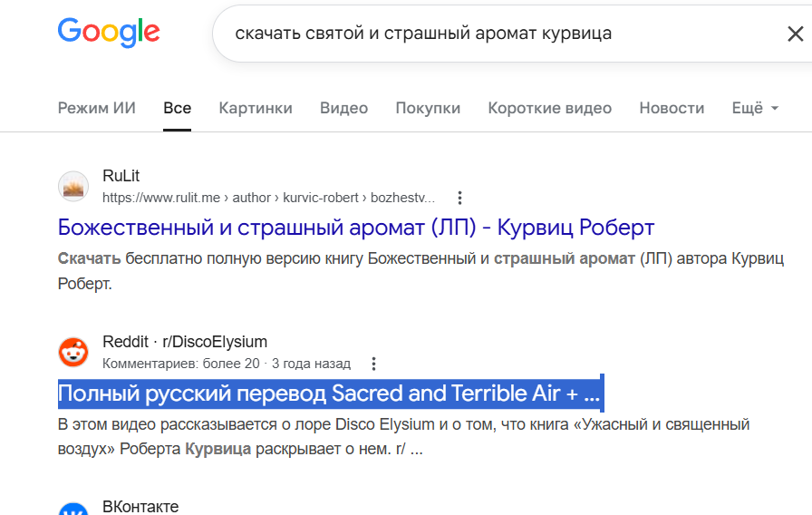
Task: Open the rulit.me URL breadcrumb
Action: tap(268, 198)
